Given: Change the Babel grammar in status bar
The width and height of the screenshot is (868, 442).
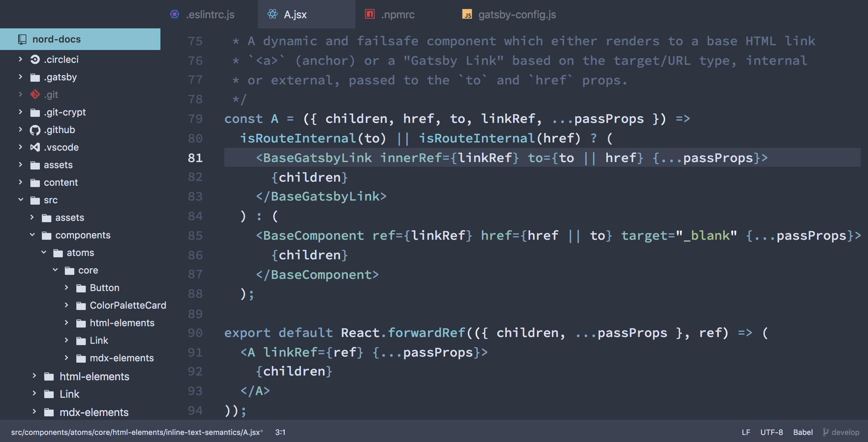Looking at the screenshot, I should click(x=803, y=432).
